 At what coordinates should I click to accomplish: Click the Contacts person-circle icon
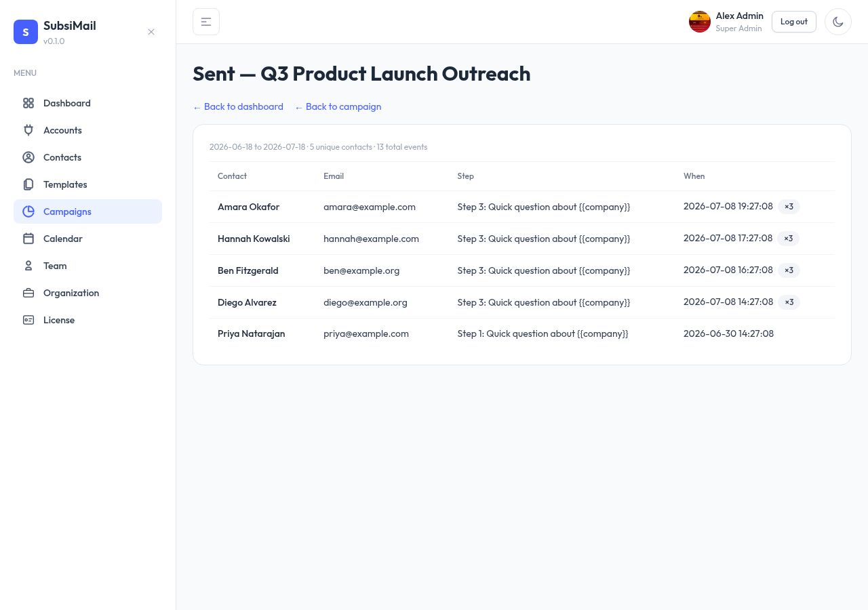tap(28, 157)
